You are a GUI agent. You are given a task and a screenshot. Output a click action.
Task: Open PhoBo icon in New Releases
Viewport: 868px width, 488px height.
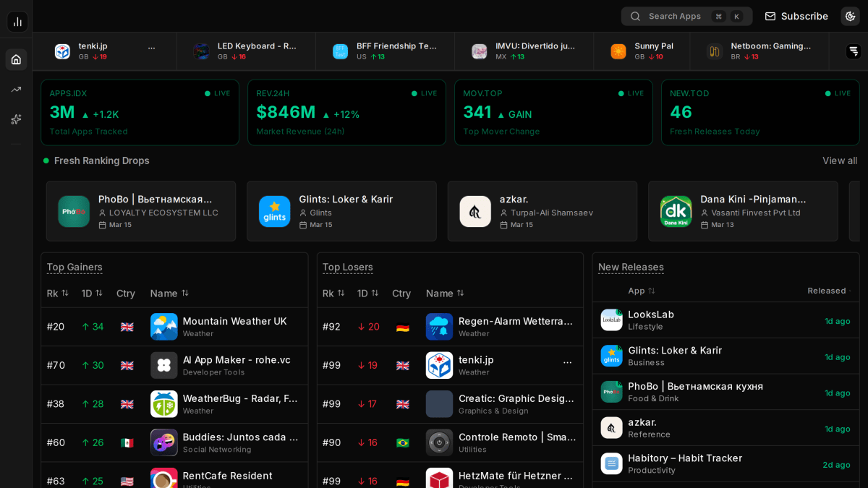click(612, 392)
